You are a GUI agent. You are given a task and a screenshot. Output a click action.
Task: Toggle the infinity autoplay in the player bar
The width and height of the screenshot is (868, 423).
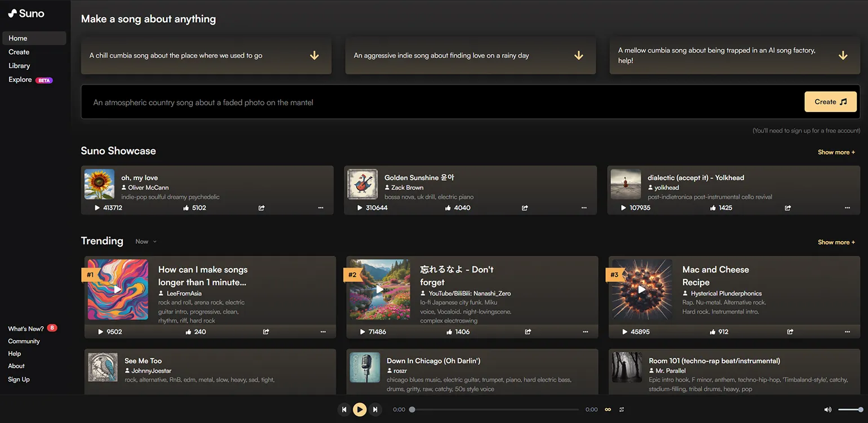click(x=608, y=409)
